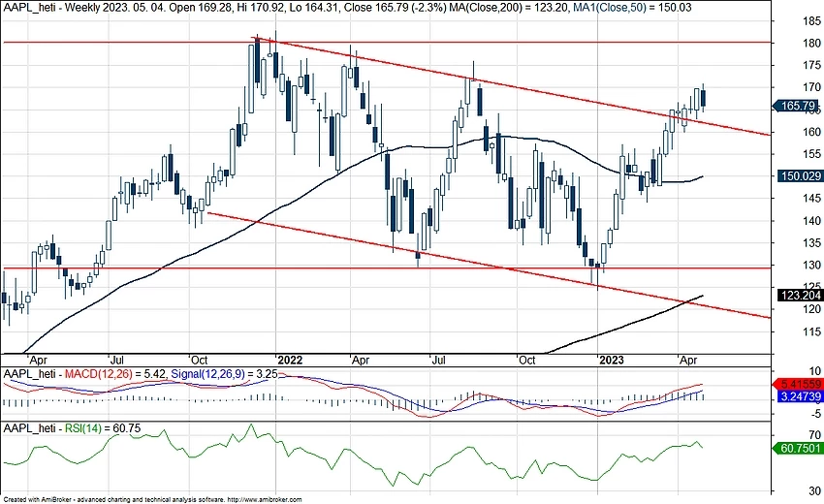Click the Apr label right after 2022
Screen dimensions: 824x504
[361, 360]
